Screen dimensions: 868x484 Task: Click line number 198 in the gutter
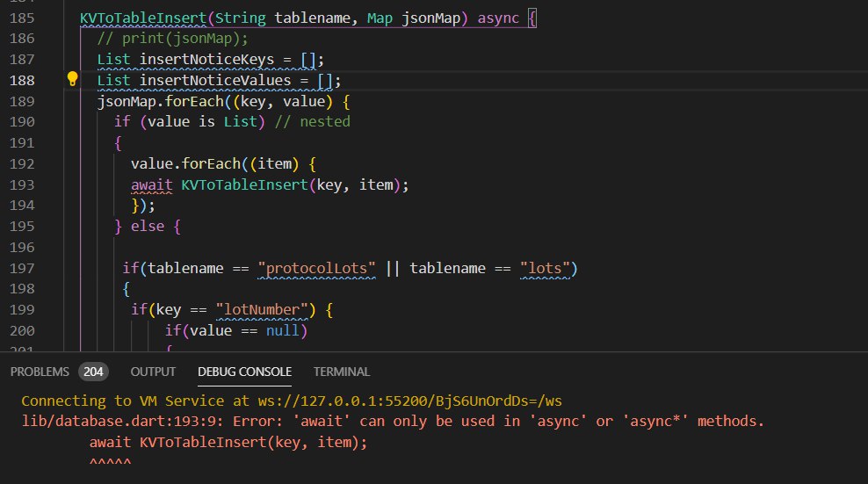[22, 289]
